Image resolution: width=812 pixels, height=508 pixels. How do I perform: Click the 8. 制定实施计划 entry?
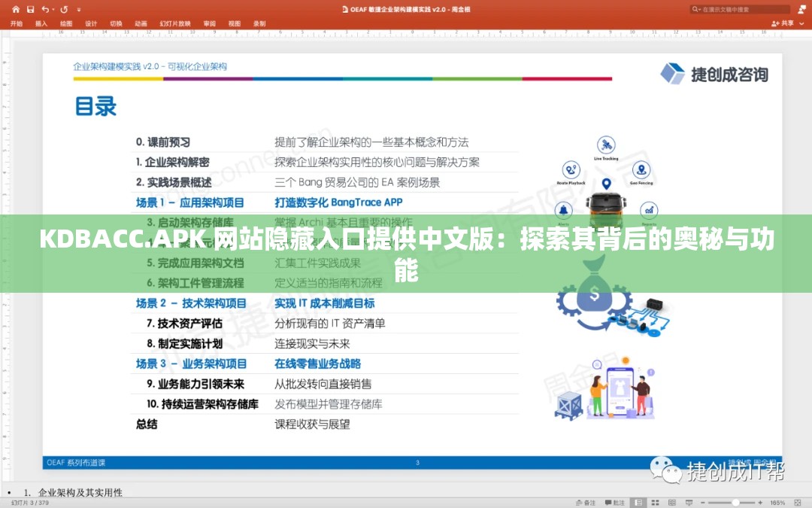point(184,344)
